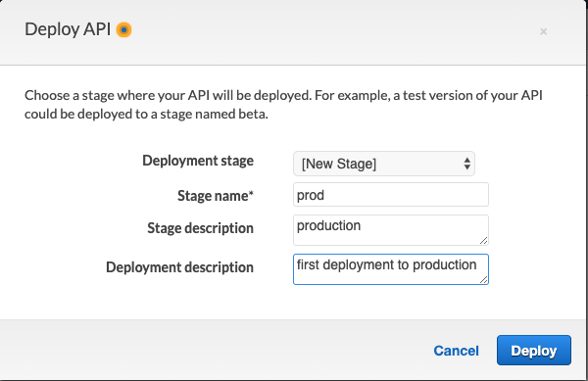Click the Deploy button

click(534, 351)
